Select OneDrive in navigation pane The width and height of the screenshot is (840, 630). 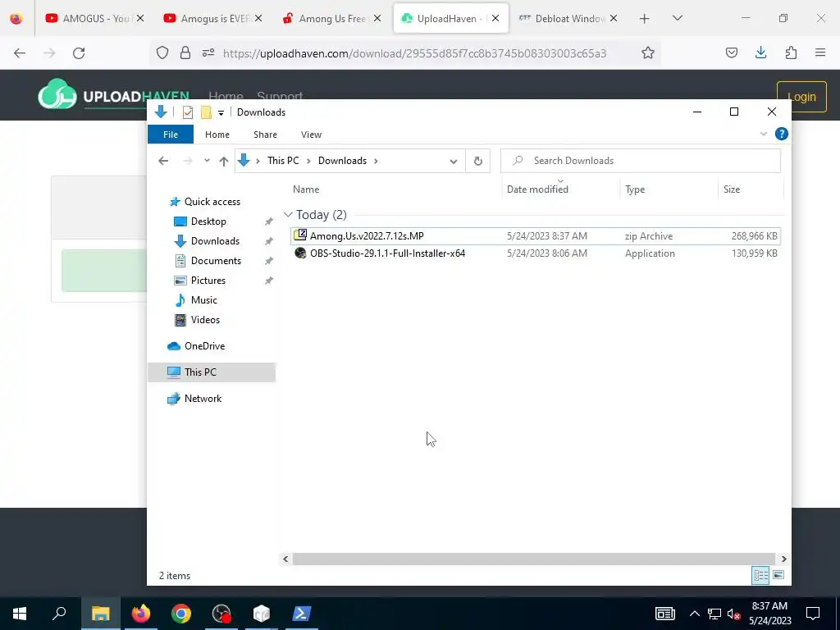pos(204,346)
